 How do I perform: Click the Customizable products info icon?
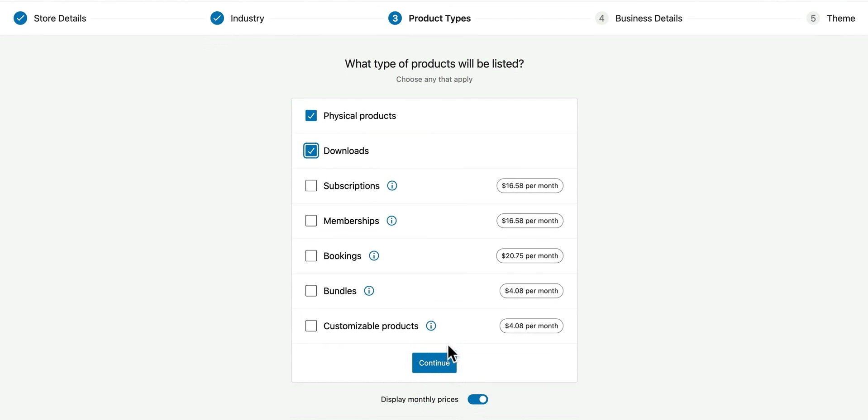point(431,326)
